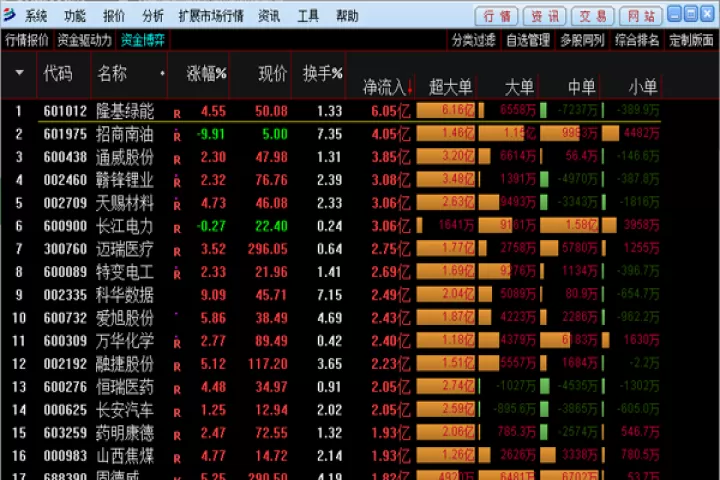Minimize the window
The width and height of the screenshot is (720, 480).
pos(674,14)
